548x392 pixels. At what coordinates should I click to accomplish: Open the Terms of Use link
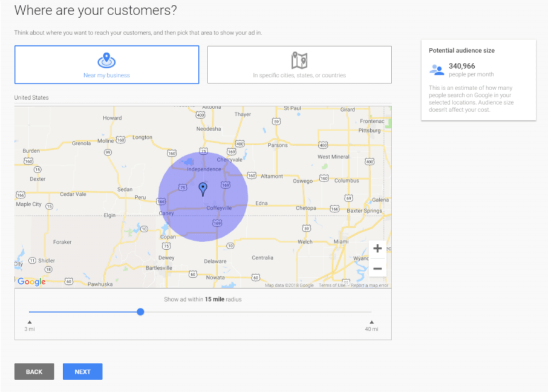[x=333, y=284]
